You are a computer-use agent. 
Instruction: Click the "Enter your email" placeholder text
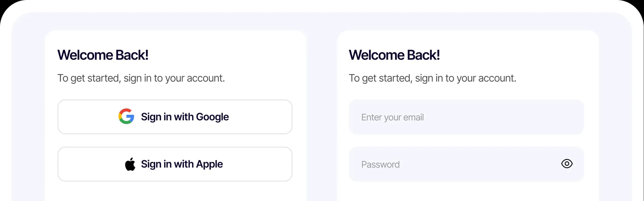point(392,117)
